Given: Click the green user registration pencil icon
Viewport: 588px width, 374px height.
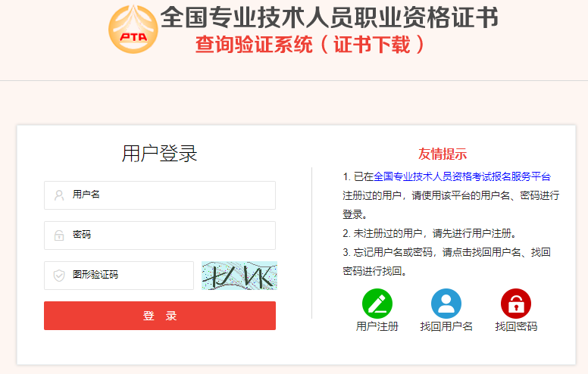Looking at the screenshot, I should 377,304.
